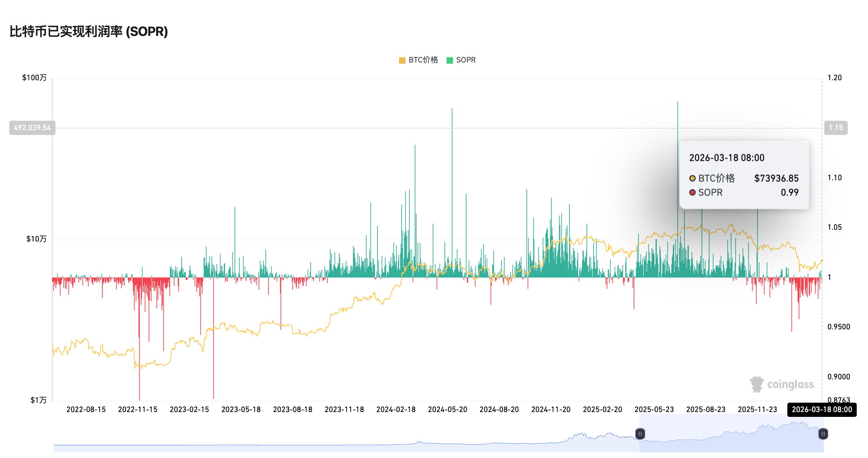868x458 pixels.
Task: Click the tooltip date header 2026-03-18 08:00
Action: pos(726,158)
